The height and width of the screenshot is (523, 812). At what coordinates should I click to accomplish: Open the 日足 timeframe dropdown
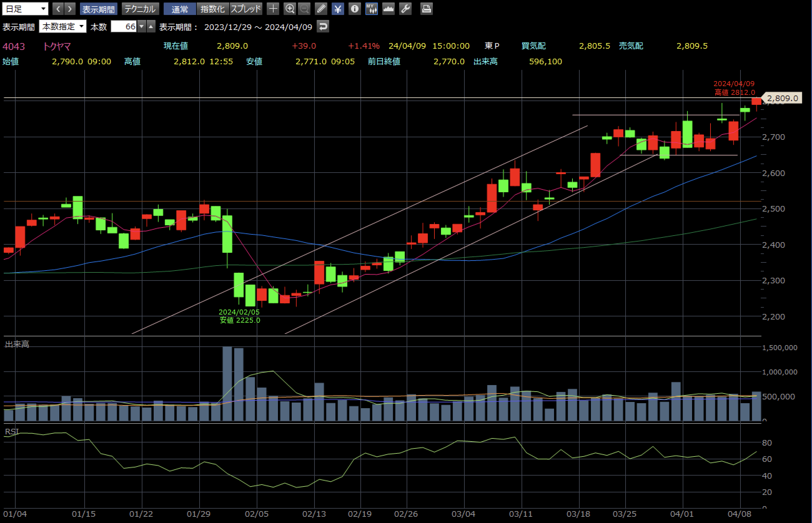[25, 9]
